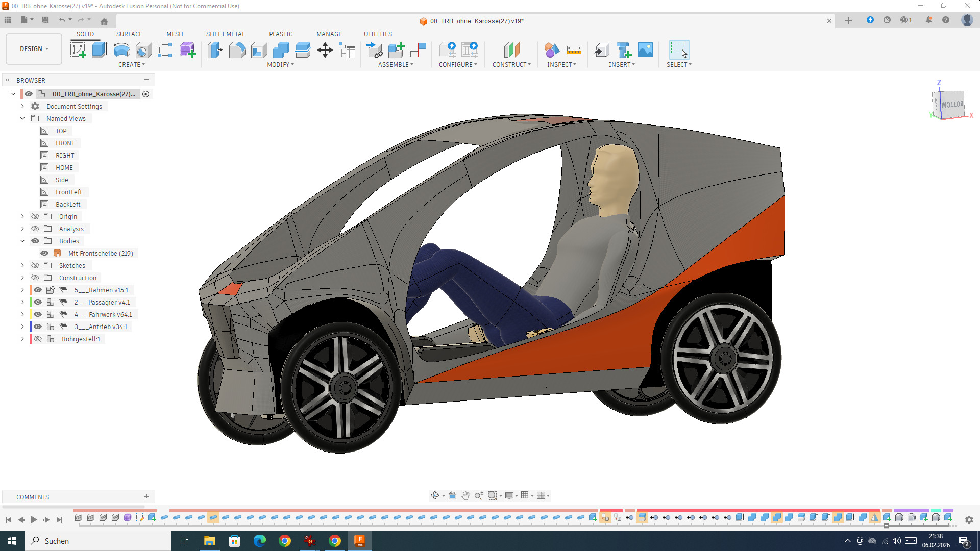Viewport: 980px width, 551px height.
Task: Hide the 5___Rahmen v15:1 component
Action: tap(38, 290)
